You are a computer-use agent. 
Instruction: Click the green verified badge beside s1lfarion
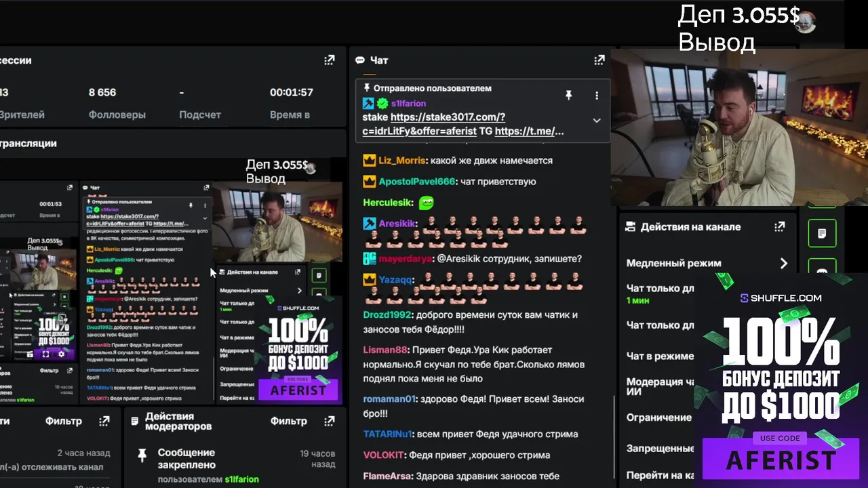click(382, 104)
